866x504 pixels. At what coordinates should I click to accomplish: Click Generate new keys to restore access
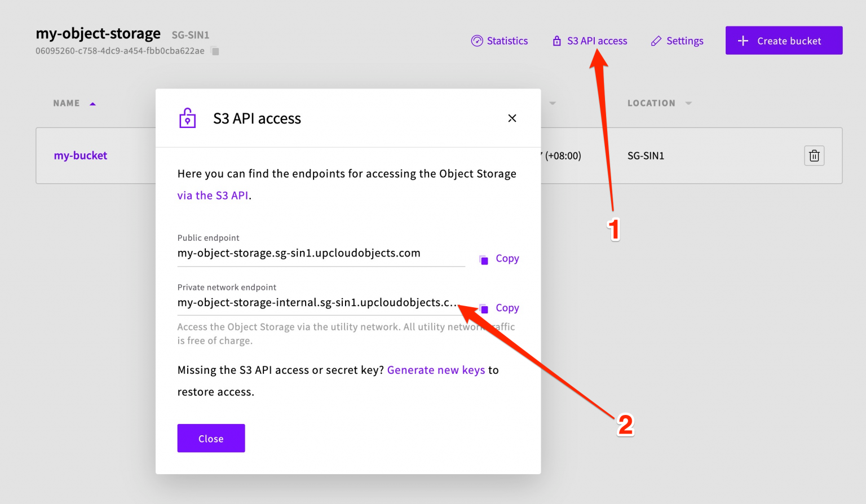436,370
